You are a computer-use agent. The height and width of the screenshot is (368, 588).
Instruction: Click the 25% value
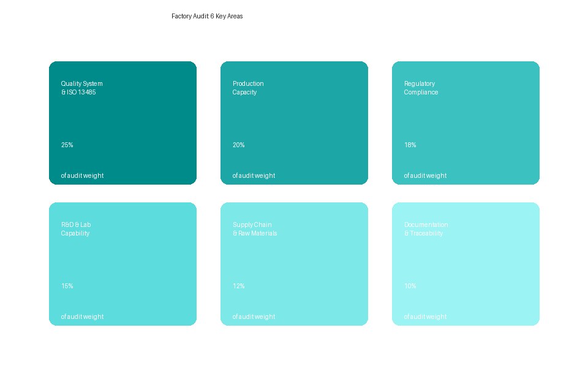coord(67,145)
